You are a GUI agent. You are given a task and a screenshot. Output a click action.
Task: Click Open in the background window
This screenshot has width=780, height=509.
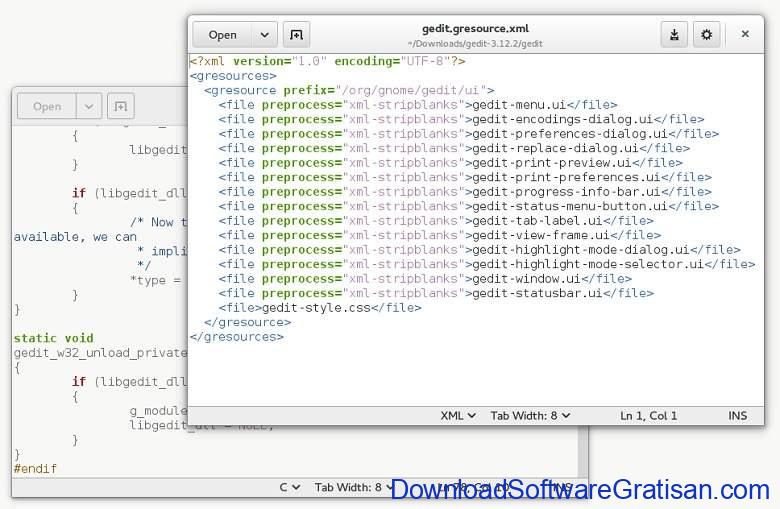[47, 106]
